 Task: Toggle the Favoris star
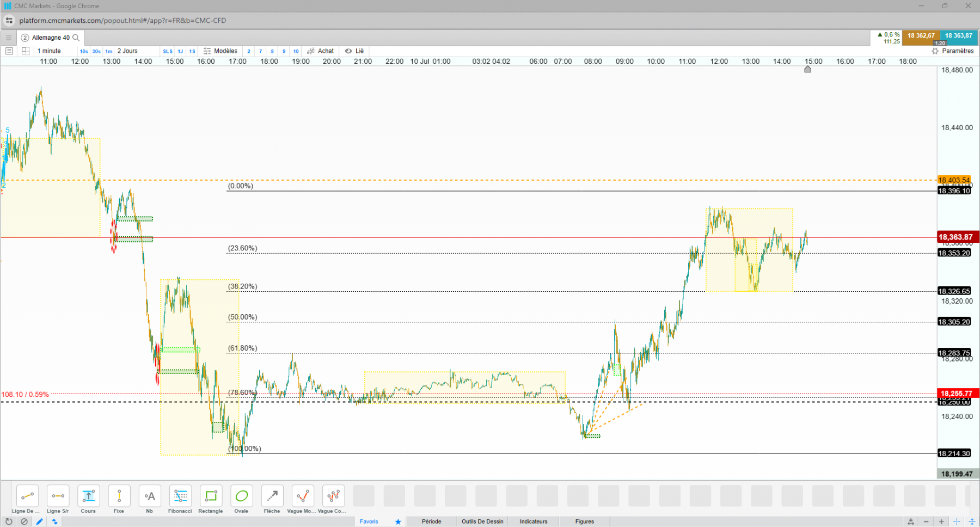398,522
